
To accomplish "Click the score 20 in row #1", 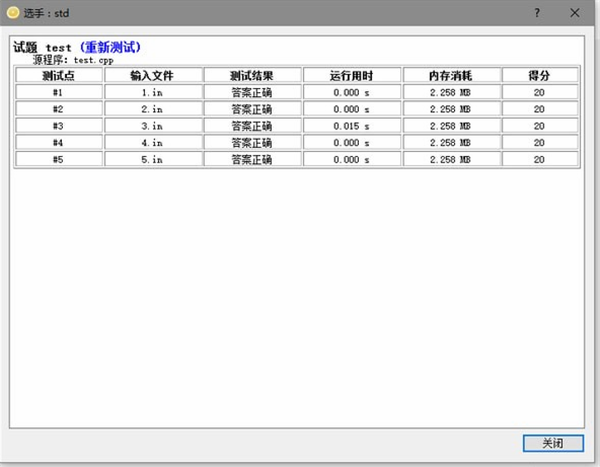I will (x=540, y=92).
